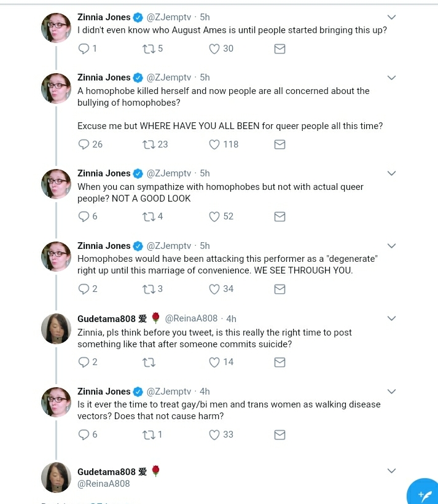Open options chevron on the first tweet
Image resolution: width=438 pixels, height=504 pixels.
[x=391, y=17]
